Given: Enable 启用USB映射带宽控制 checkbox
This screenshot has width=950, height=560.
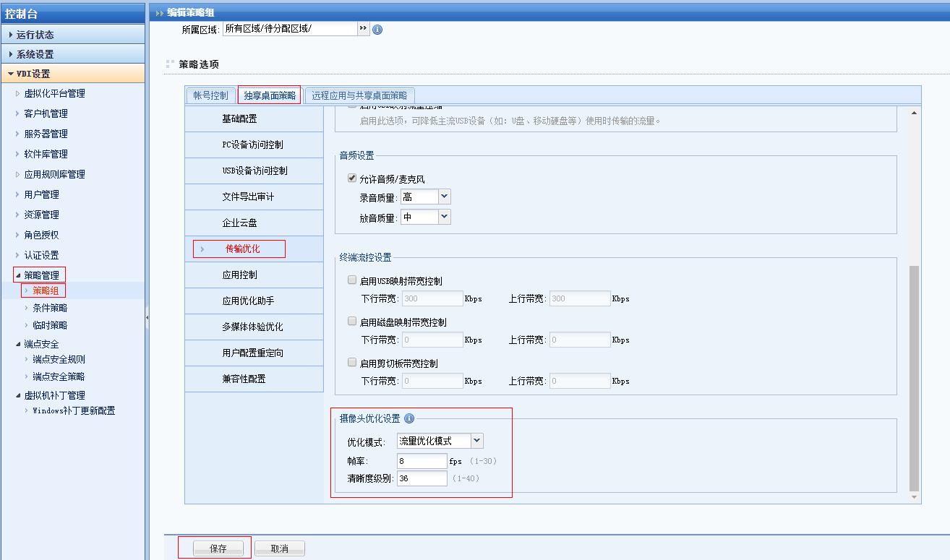Looking at the screenshot, I should (x=352, y=280).
